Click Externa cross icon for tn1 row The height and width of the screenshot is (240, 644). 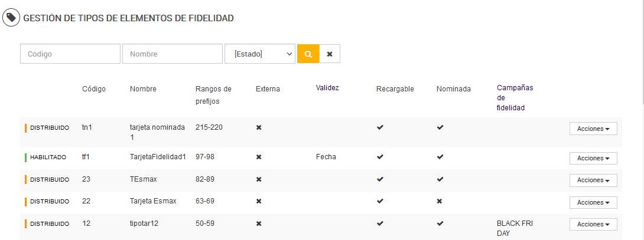point(259,128)
